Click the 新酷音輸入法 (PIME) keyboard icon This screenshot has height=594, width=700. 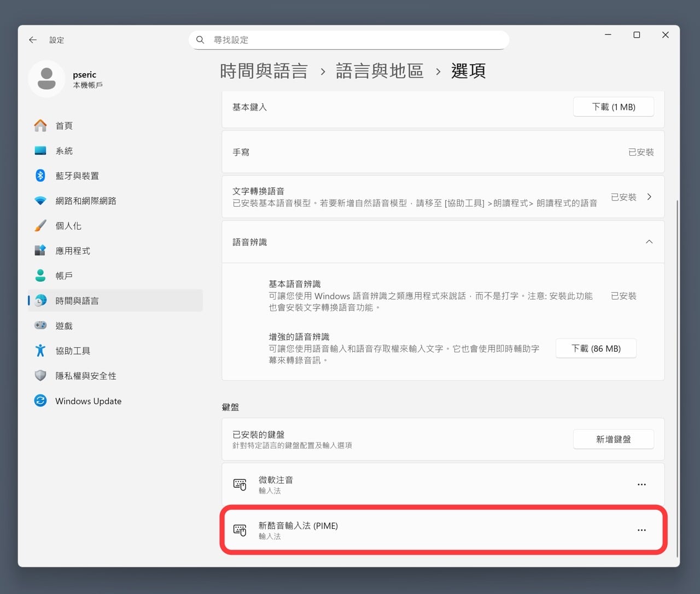coord(240,530)
